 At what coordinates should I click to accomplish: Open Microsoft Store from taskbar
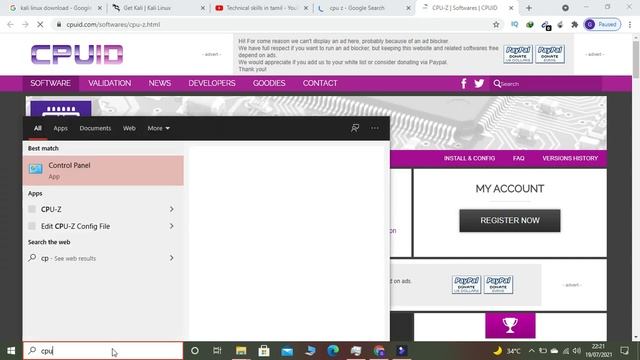[x=264, y=351]
